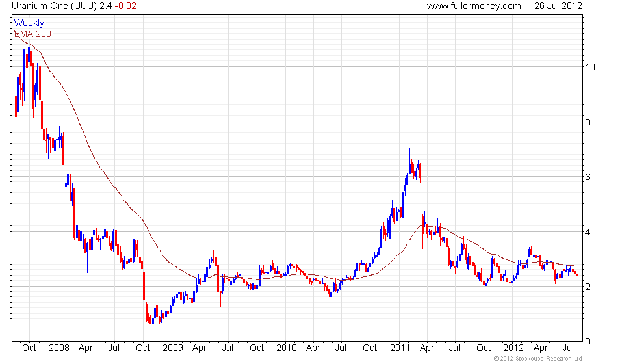Click the "4" price axis label
Image resolution: width=637 pixels, height=364 pixels.
point(588,233)
